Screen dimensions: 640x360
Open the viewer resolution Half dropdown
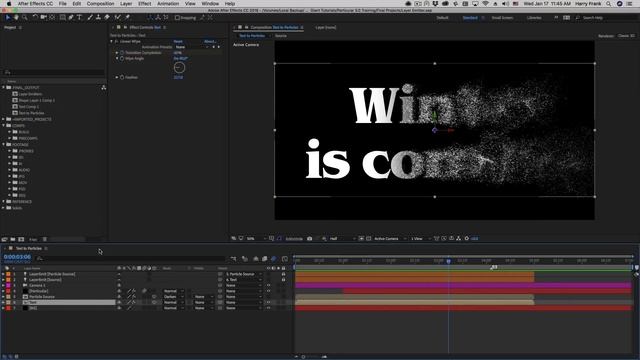pyautogui.click(x=342, y=238)
